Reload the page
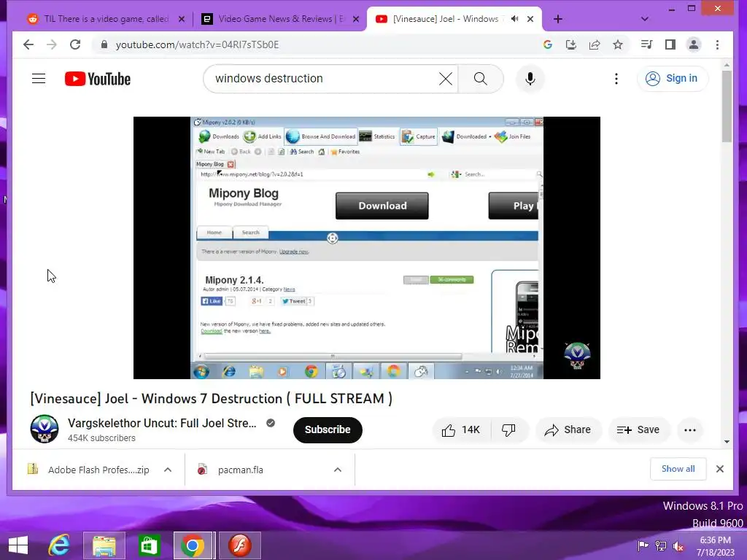Viewport: 747px width, 560px height. click(x=75, y=44)
